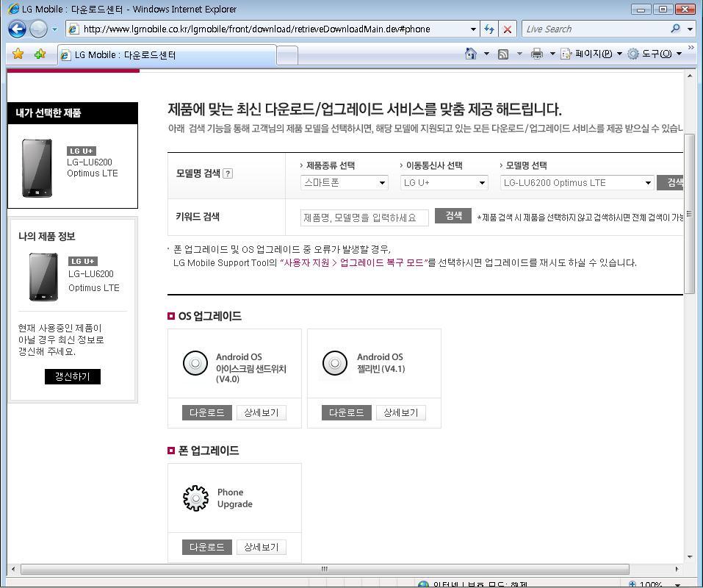Image resolution: width=703 pixels, height=588 pixels.
Task: Click the browser Forward arrow button
Action: click(38, 29)
